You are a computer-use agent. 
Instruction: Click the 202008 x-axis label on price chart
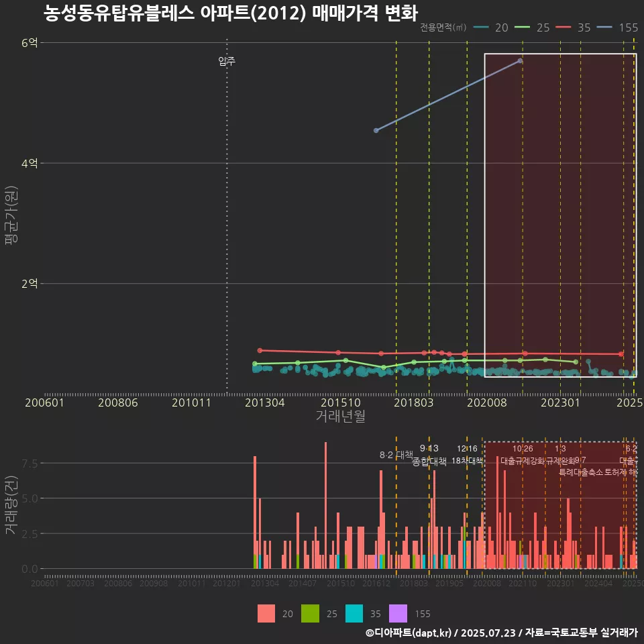pyautogui.click(x=487, y=402)
